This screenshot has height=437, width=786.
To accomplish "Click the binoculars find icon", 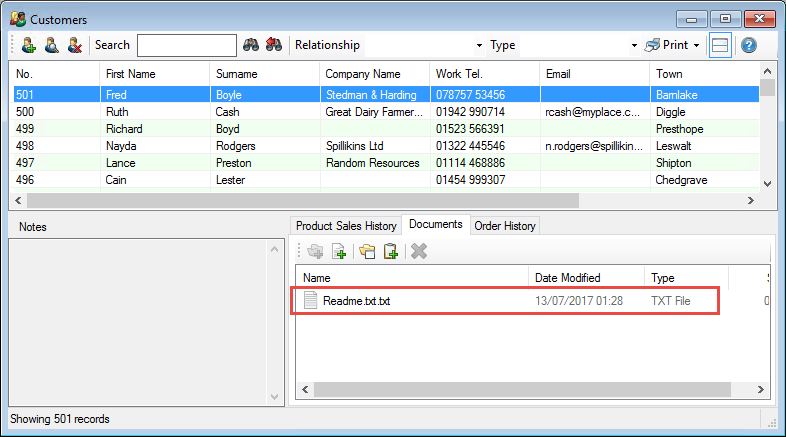I will (252, 45).
